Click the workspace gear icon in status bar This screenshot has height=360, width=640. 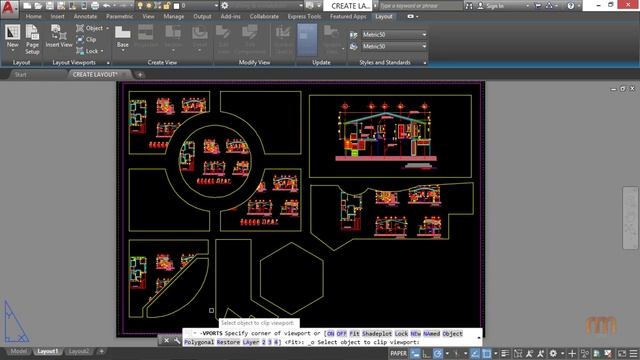(553, 353)
